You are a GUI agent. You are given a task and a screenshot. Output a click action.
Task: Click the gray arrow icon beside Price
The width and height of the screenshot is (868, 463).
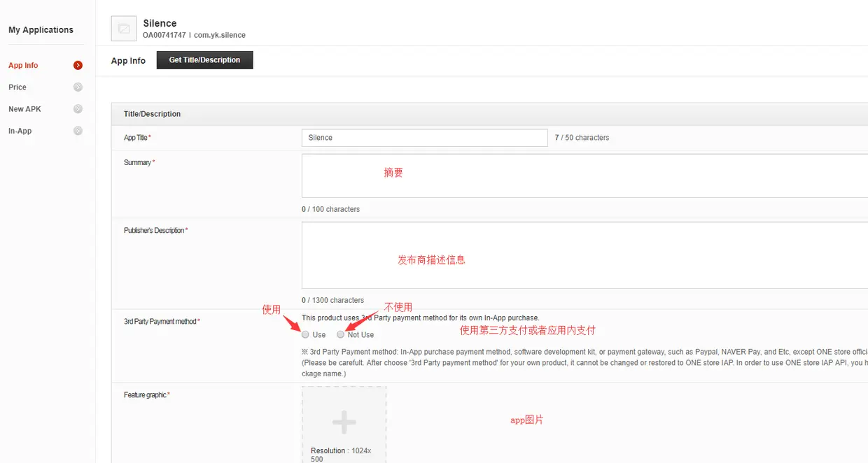coord(78,87)
